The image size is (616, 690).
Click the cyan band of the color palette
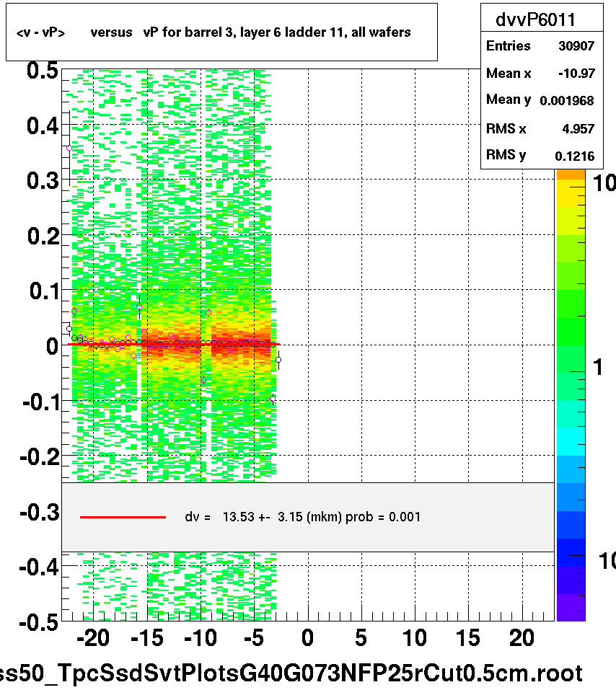[x=571, y=442]
